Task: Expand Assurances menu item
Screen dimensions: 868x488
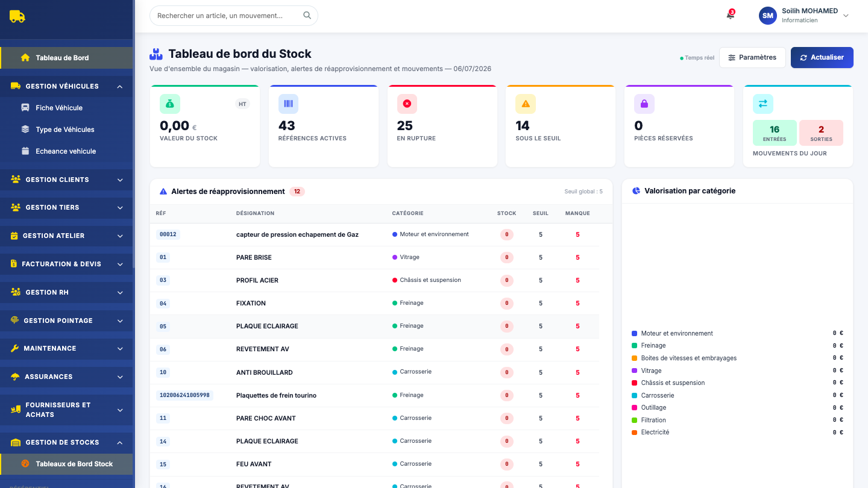Action: 66,377
